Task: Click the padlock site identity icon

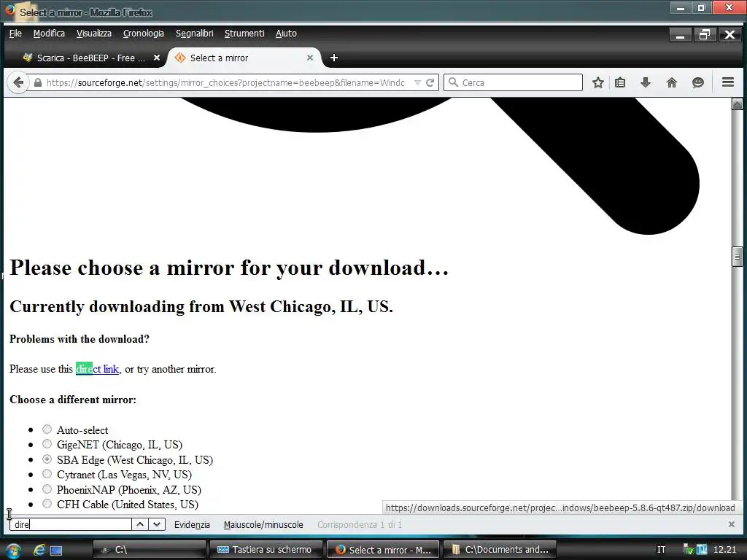Action: (x=38, y=82)
